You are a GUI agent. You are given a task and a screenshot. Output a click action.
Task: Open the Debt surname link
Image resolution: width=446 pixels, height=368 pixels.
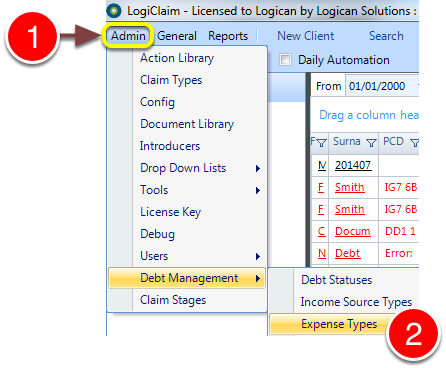point(347,253)
